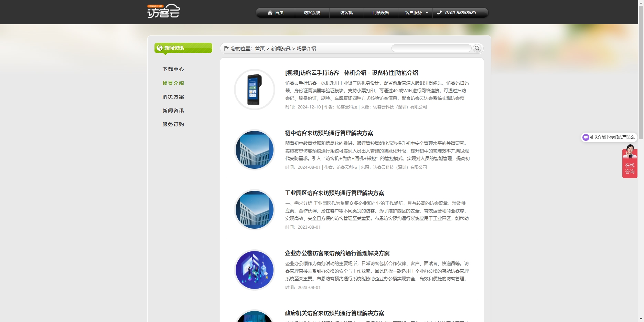This screenshot has width=644, height=322.
Task: Click the 在线咨询 red button
Action: (630, 168)
